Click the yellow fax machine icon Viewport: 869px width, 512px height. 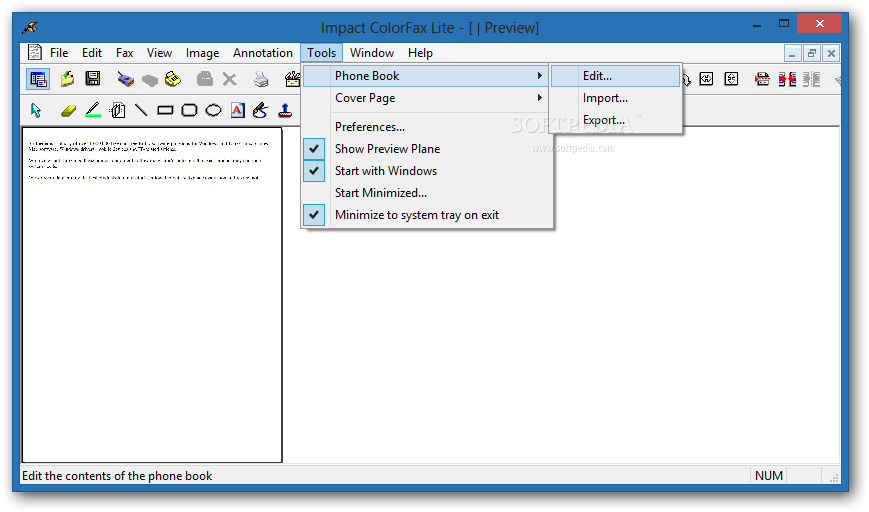173,79
